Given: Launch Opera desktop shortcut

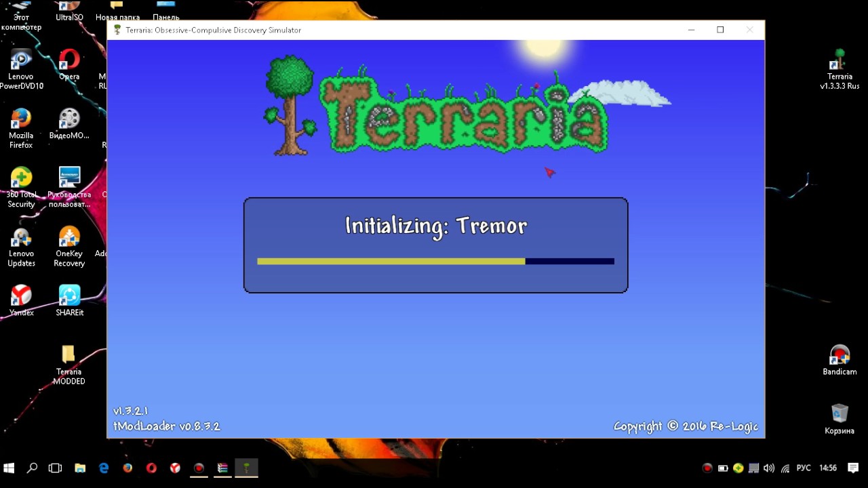Looking at the screenshot, I should point(69,65).
